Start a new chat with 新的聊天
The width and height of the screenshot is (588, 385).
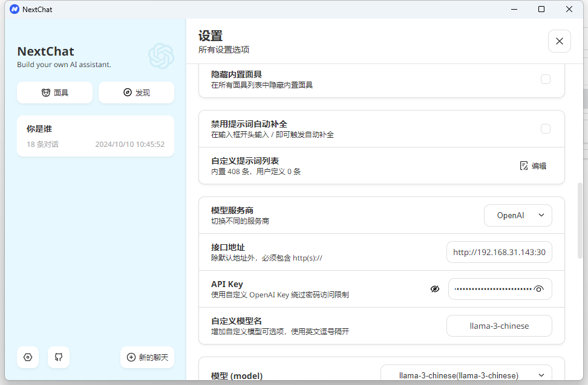tap(148, 357)
